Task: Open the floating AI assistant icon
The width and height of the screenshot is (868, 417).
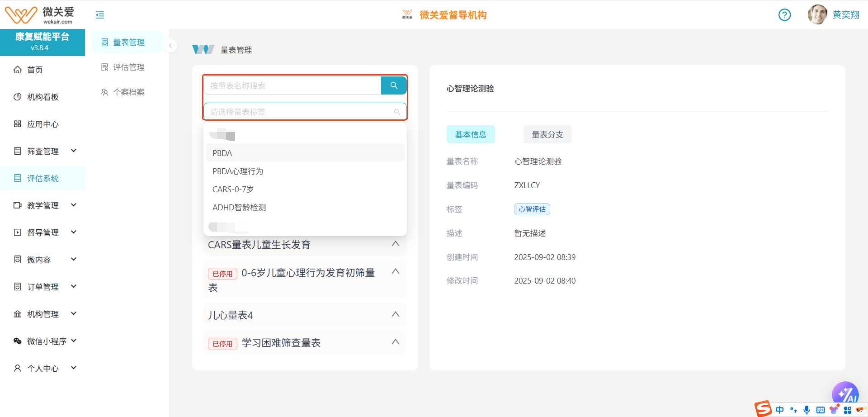Action: 845,393
